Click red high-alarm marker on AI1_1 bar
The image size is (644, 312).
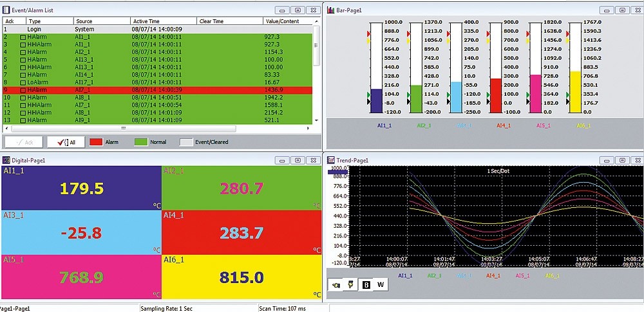click(x=368, y=33)
